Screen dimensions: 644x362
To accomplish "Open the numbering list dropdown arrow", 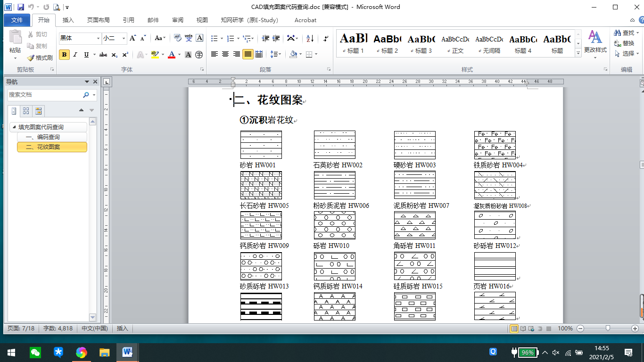I will [x=238, y=38].
